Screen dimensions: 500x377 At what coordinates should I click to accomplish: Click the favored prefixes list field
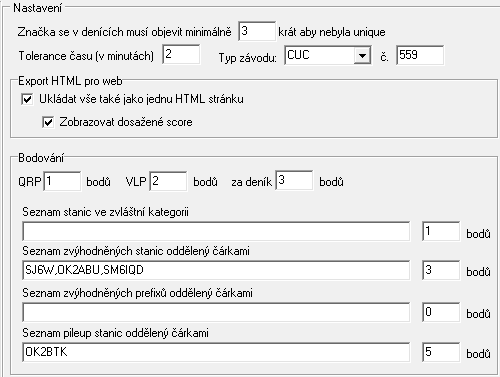216,312
